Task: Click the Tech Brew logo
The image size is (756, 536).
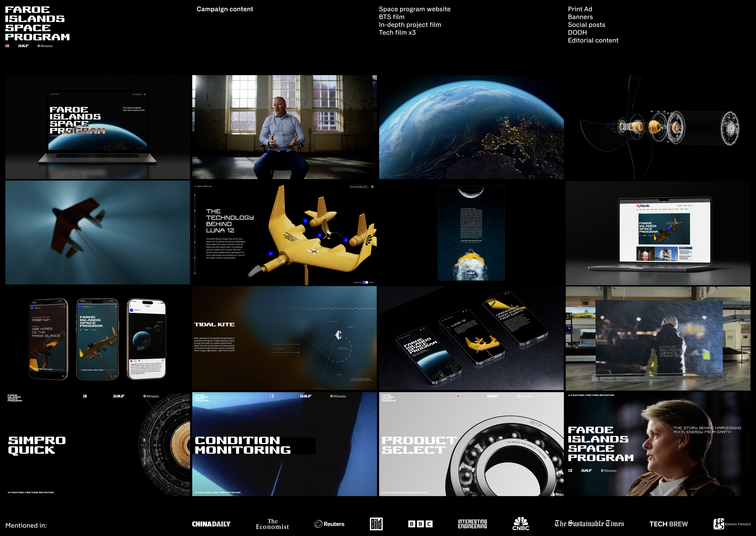Action: (x=669, y=524)
